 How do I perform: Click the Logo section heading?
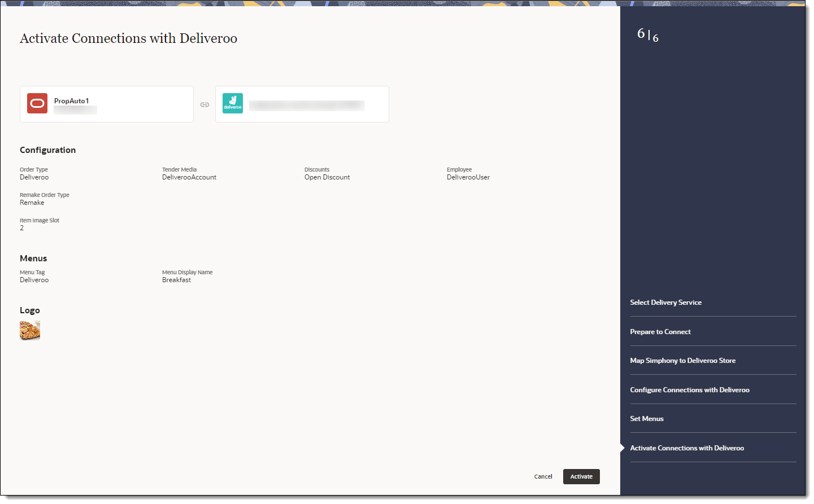tap(30, 310)
